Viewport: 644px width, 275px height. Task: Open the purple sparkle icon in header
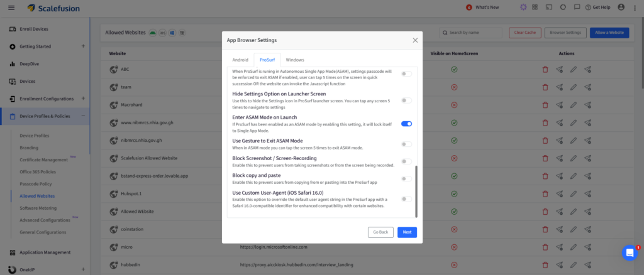tap(523, 7)
